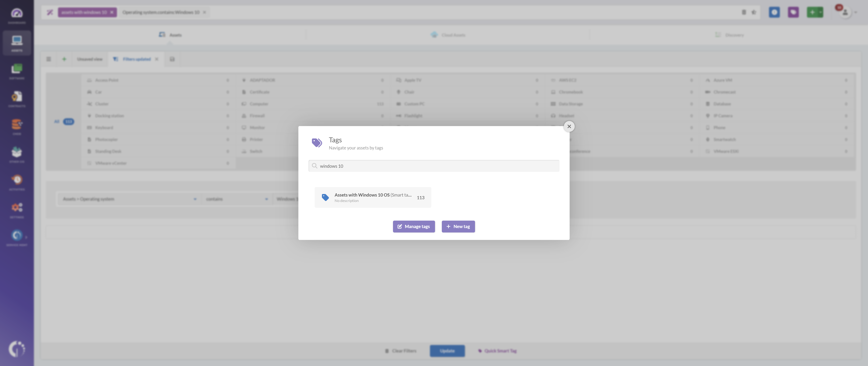Close the Filters updated tab

pos(157,59)
